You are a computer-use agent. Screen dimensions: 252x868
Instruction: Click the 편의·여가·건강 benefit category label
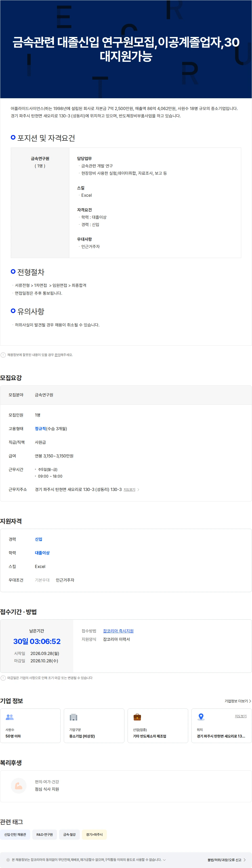47,782
